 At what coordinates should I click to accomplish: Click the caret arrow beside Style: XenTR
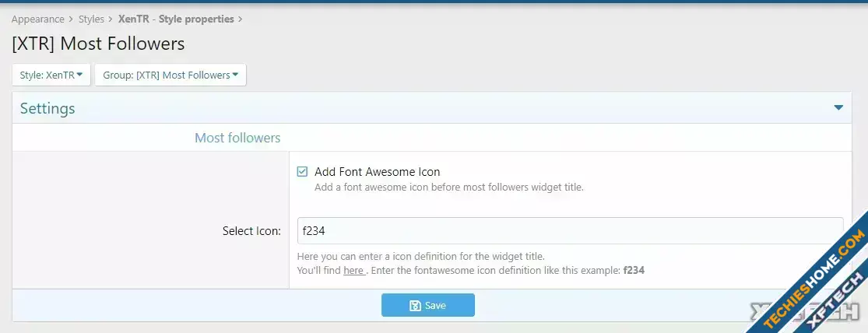coord(79,75)
